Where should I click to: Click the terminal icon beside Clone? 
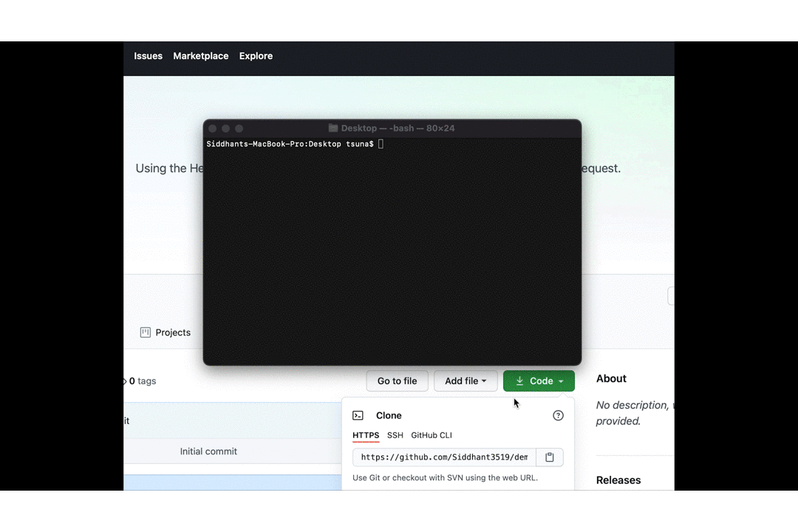(358, 415)
